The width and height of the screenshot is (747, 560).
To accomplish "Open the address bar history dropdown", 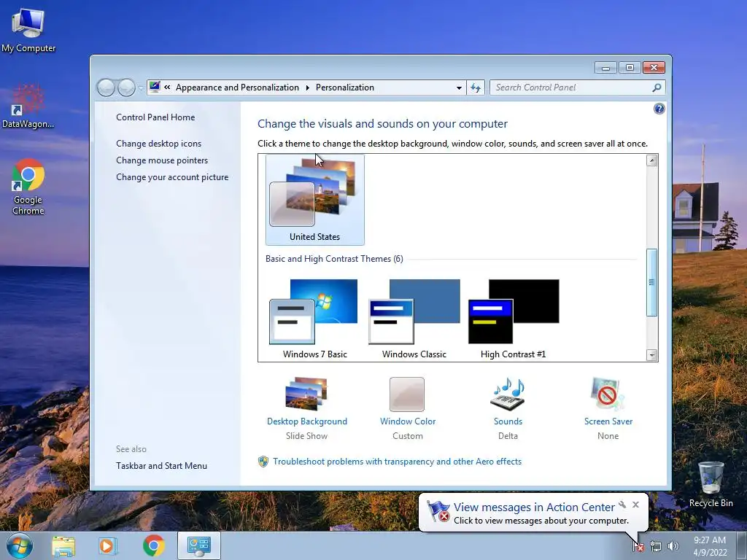I will point(459,87).
